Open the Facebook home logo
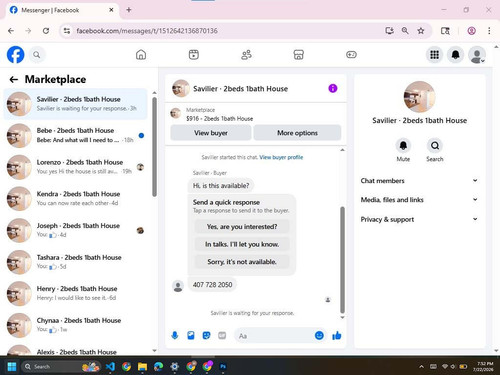Screen dimensions: 500x375 pyautogui.click(x=15, y=55)
